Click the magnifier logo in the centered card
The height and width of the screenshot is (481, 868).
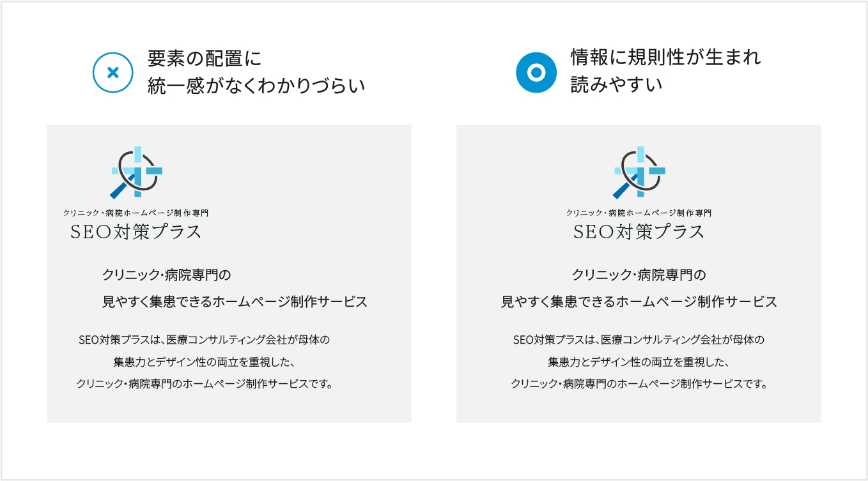coord(639,172)
